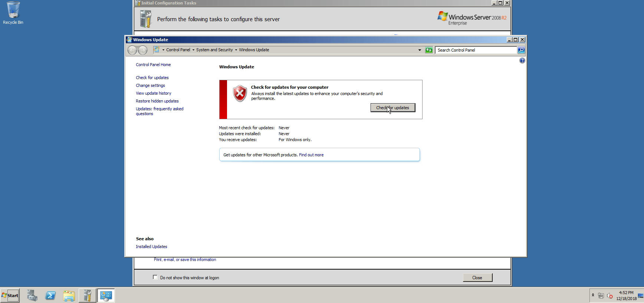Expand dropdown arrow after Control Panel breadcrumb
The width and height of the screenshot is (644, 303).
point(193,50)
